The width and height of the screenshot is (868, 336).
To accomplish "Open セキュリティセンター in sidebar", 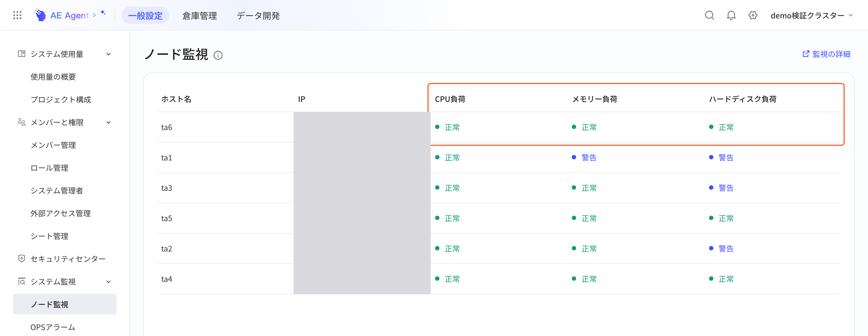I will (x=68, y=259).
